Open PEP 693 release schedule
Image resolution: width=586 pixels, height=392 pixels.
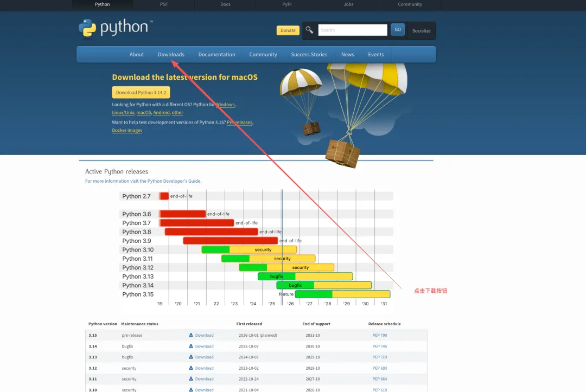click(379, 368)
